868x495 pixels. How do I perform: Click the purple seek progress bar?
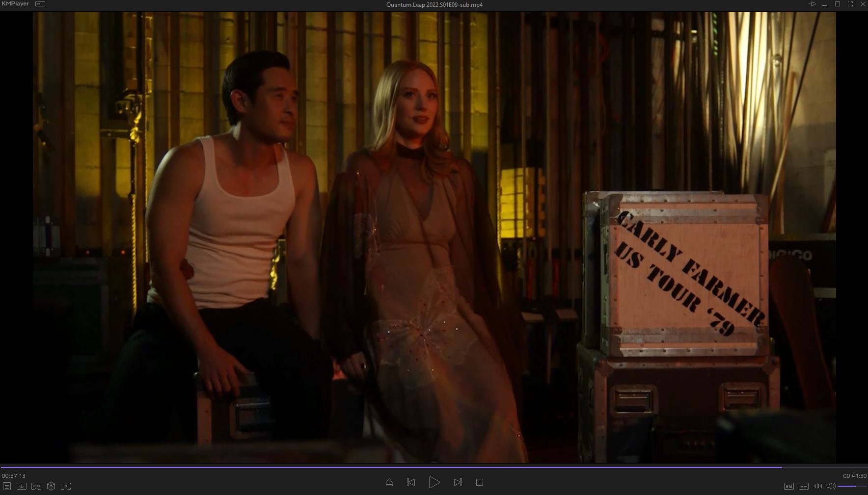[x=393, y=467]
